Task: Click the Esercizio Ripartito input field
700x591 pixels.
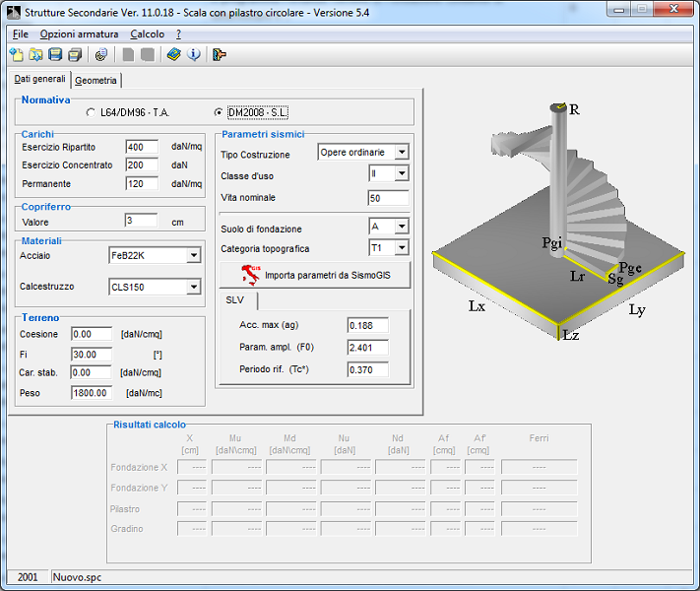Action: [x=142, y=147]
